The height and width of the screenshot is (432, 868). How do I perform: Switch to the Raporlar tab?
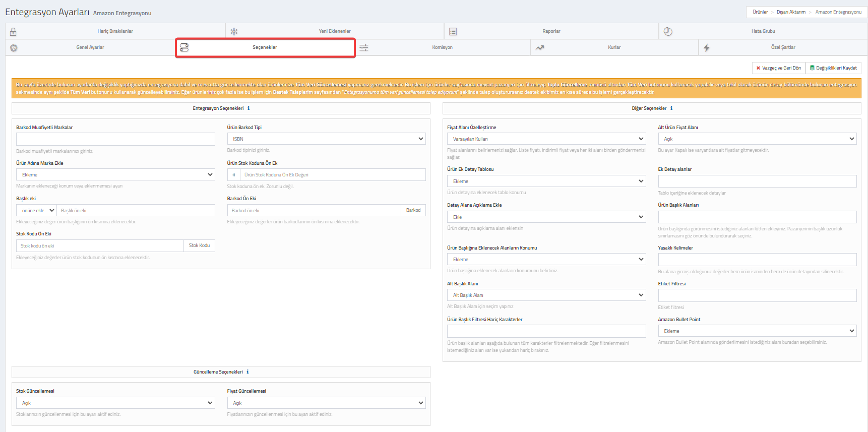click(551, 31)
